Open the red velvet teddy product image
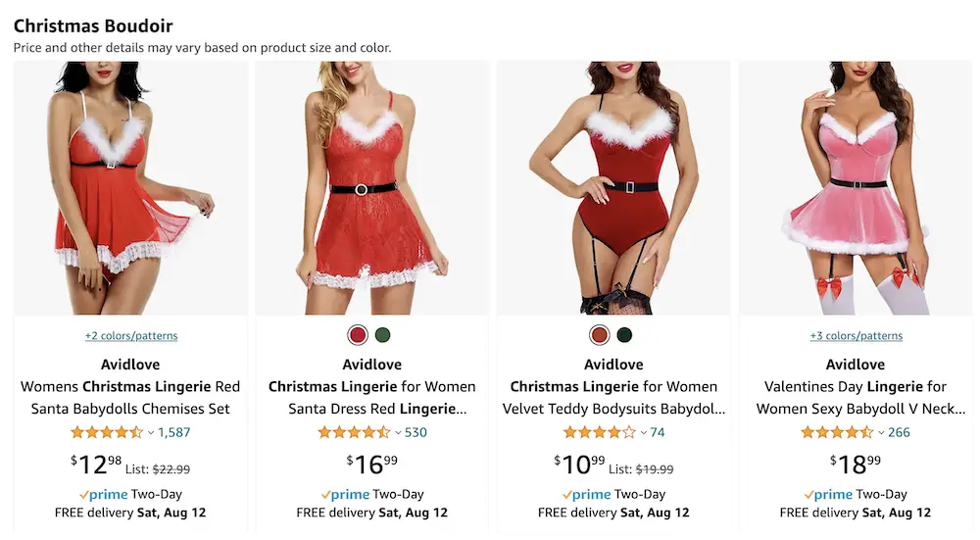 point(613,187)
